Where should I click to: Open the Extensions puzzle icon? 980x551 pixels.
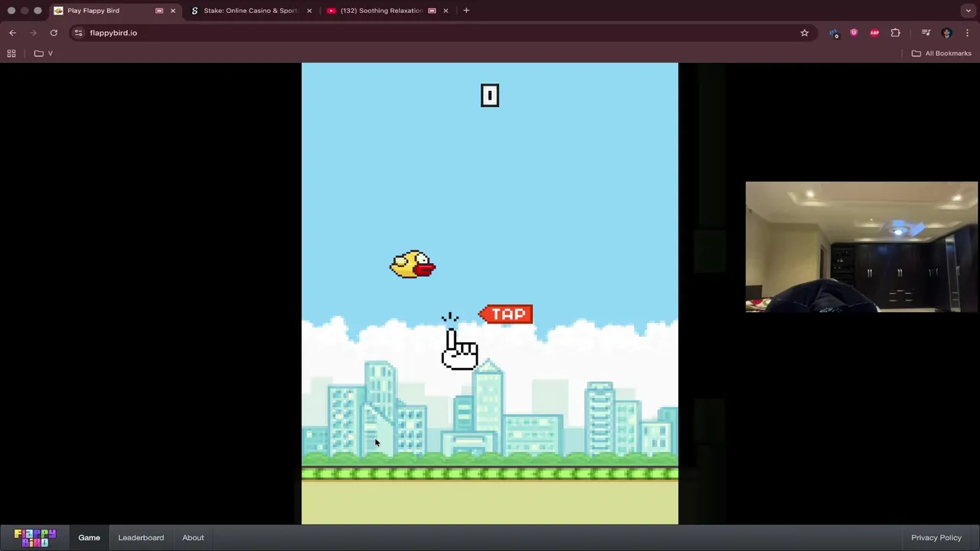tap(895, 33)
